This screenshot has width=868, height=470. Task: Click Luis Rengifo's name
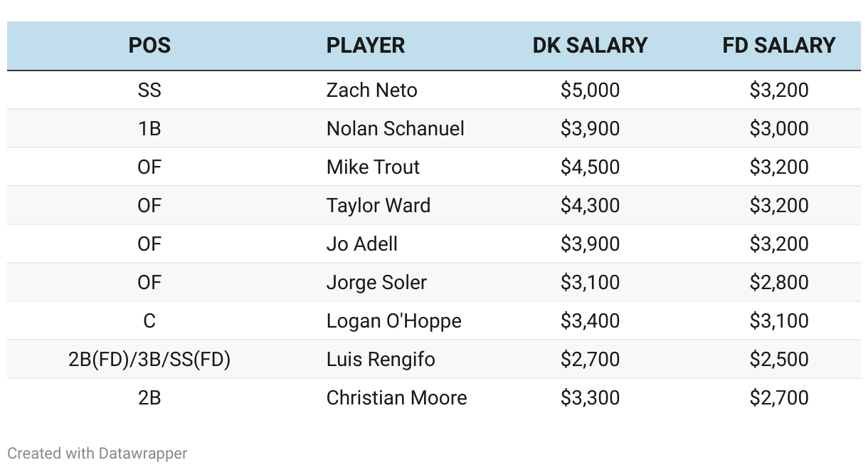380,360
